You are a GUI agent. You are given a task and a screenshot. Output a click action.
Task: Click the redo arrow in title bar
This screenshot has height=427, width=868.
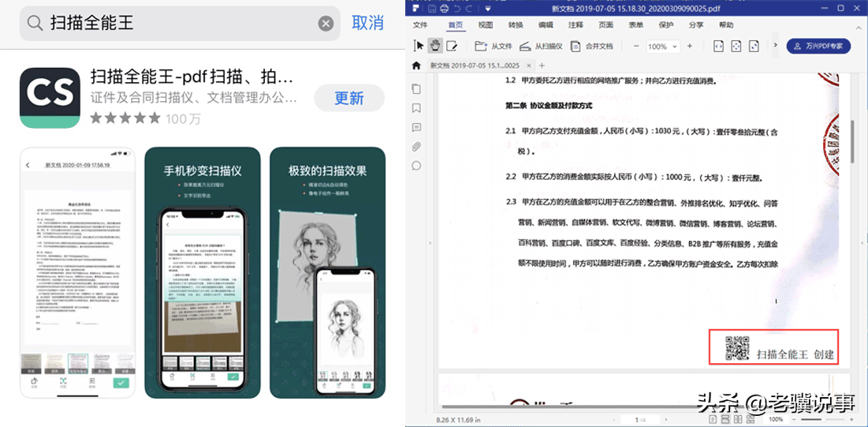click(x=469, y=9)
